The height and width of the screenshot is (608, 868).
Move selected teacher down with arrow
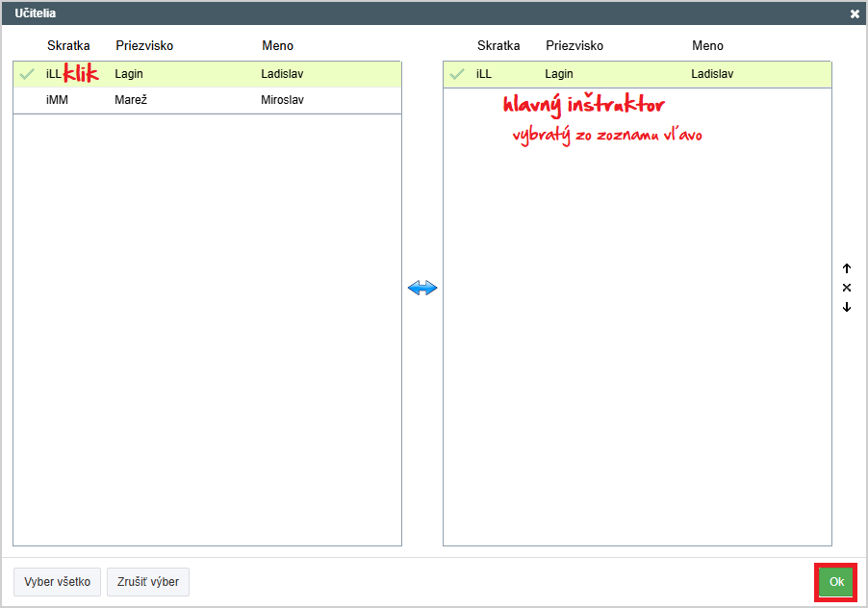point(847,307)
